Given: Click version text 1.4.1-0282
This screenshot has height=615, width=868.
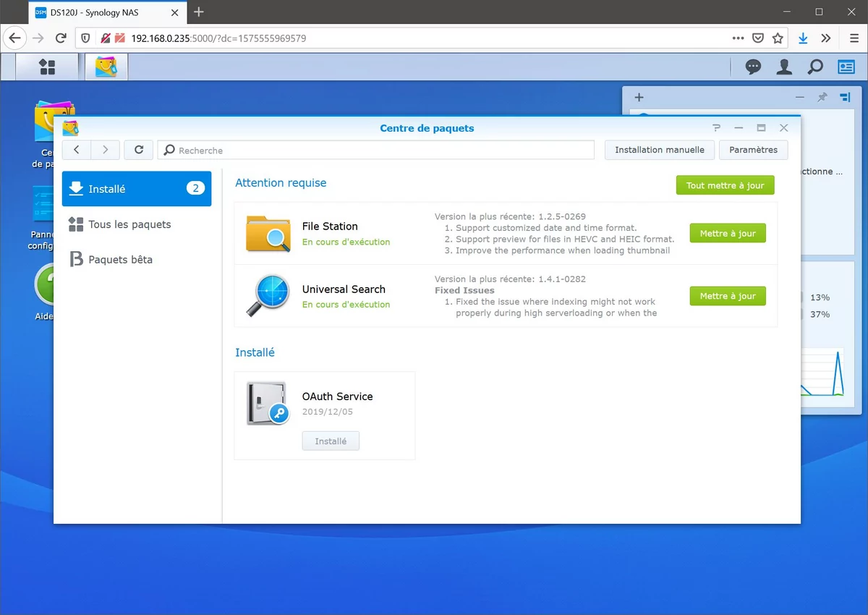Looking at the screenshot, I should click(562, 279).
